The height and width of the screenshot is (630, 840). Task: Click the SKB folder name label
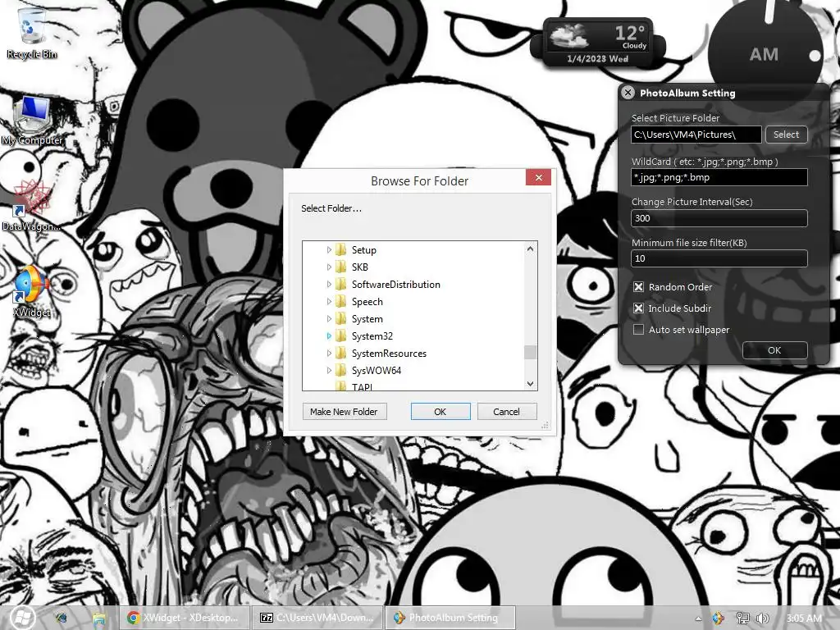(359, 267)
